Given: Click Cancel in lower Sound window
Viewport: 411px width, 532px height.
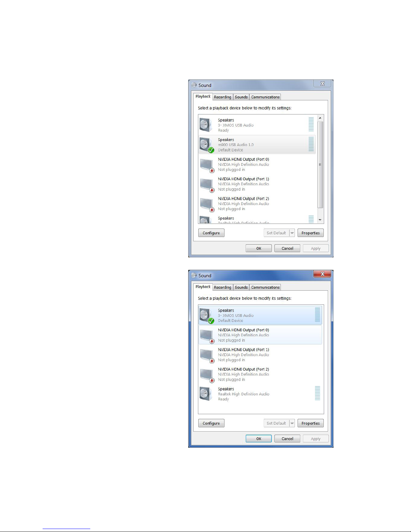Looking at the screenshot, I should (x=287, y=439).
